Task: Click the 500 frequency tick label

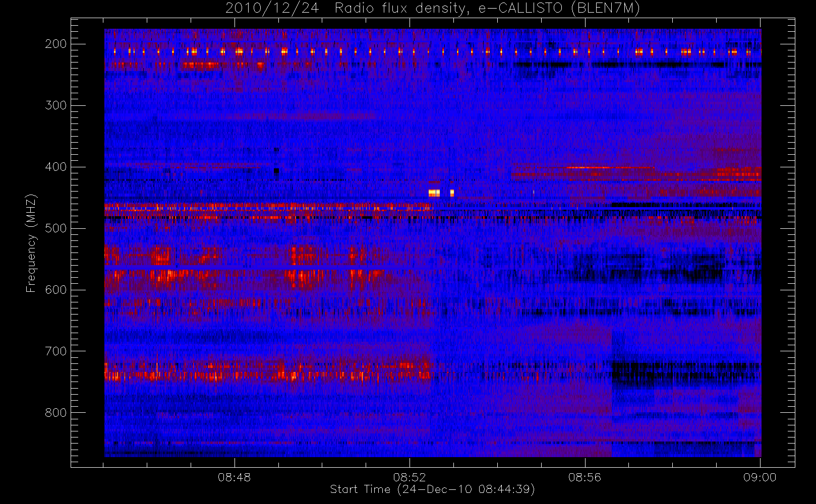Action: (x=55, y=228)
